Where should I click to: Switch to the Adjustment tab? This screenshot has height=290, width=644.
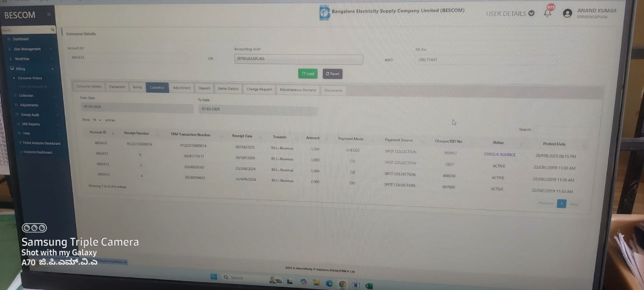[x=182, y=88]
